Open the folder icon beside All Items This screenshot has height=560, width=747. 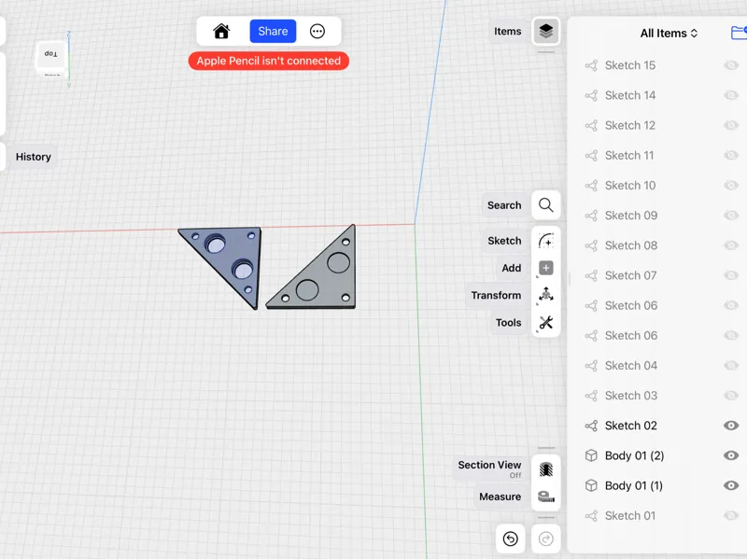click(x=739, y=33)
